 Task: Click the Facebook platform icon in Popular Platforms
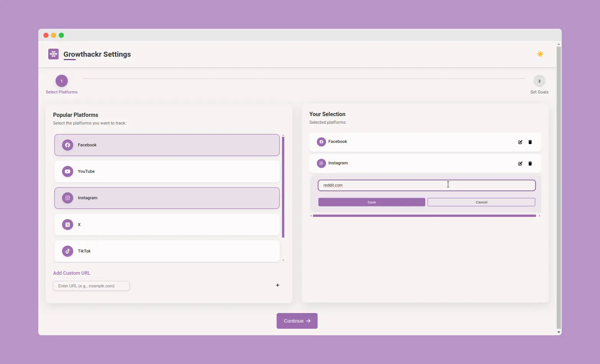[67, 145]
